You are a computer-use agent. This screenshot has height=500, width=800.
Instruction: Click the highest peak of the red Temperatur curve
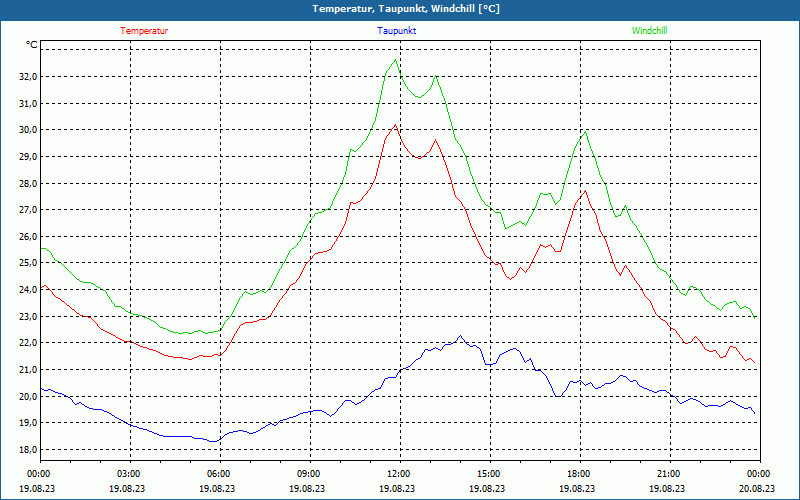[396, 125]
